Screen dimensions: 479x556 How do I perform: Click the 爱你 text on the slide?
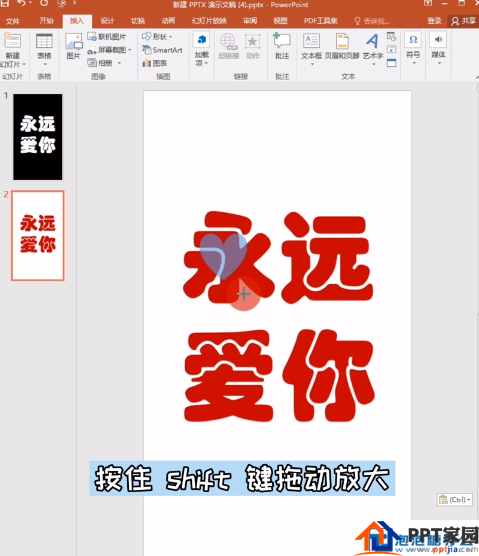pyautogui.click(x=279, y=376)
